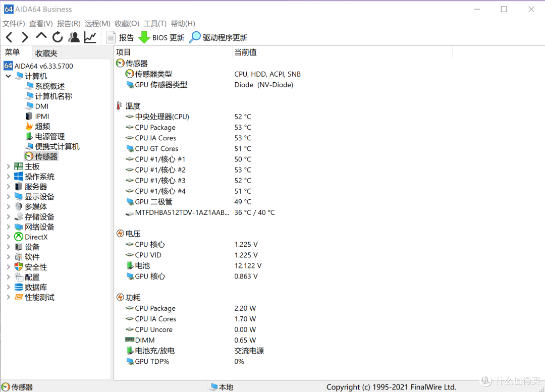
Task: Select 系统概述 in the tree
Action: (x=45, y=86)
